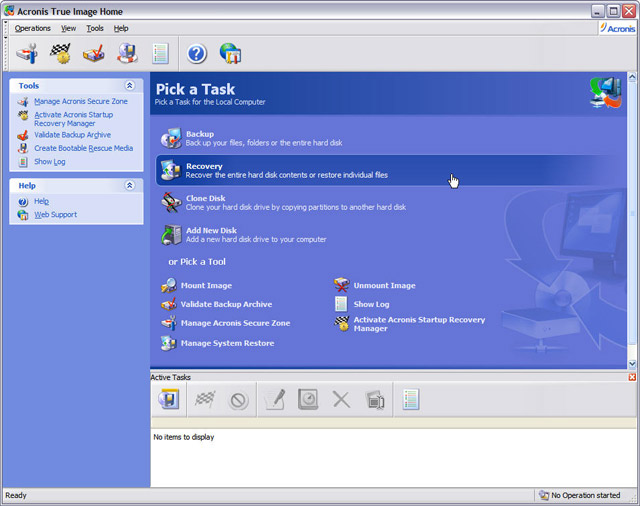This screenshot has width=640, height=506.
Task: Open the Tools menu
Action: click(95, 28)
